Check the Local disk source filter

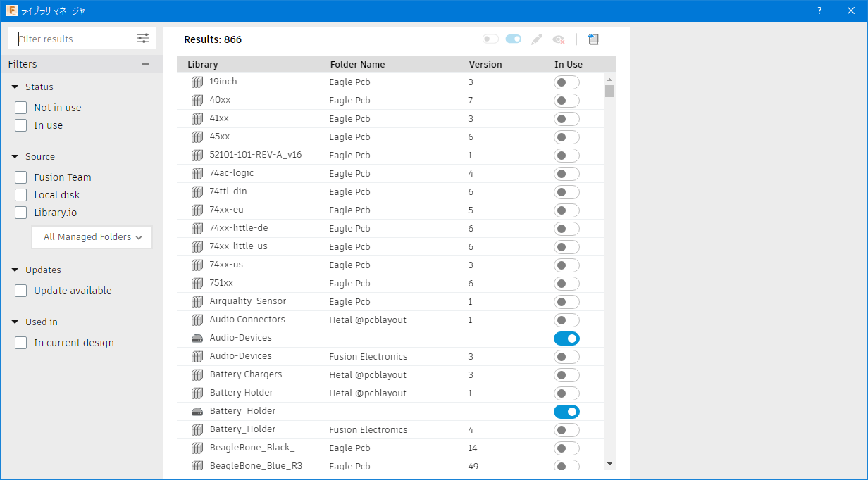click(x=21, y=195)
